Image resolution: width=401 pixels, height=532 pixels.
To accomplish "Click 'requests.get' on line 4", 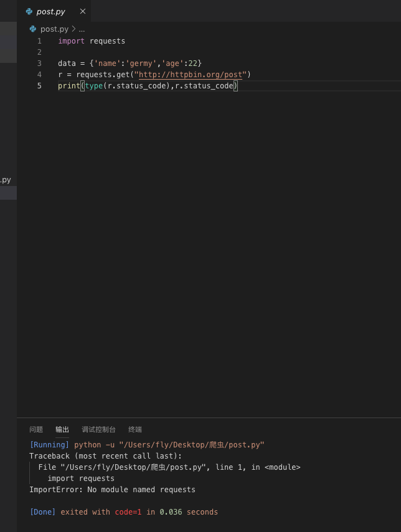I will (103, 75).
